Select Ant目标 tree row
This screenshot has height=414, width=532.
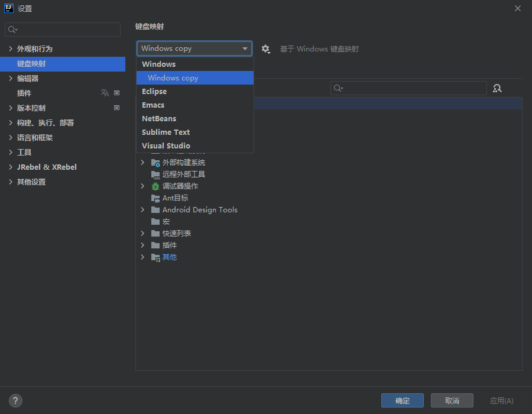[x=329, y=198]
